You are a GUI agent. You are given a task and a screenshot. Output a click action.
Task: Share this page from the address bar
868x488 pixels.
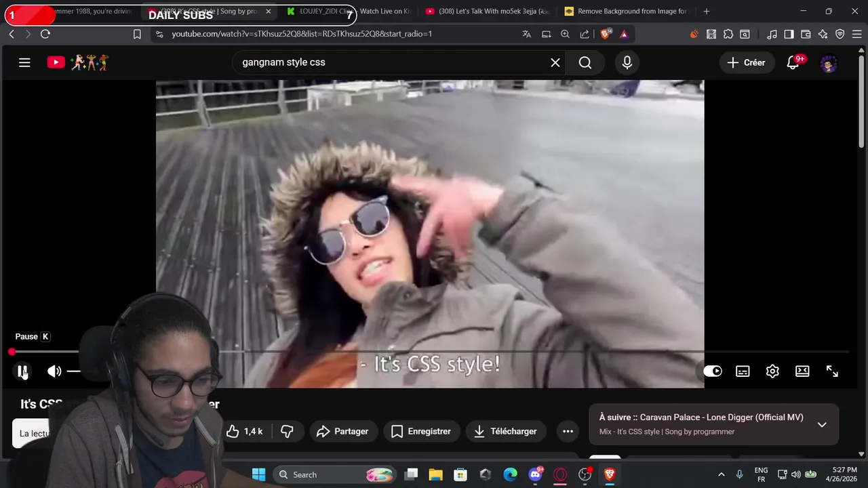(x=585, y=34)
